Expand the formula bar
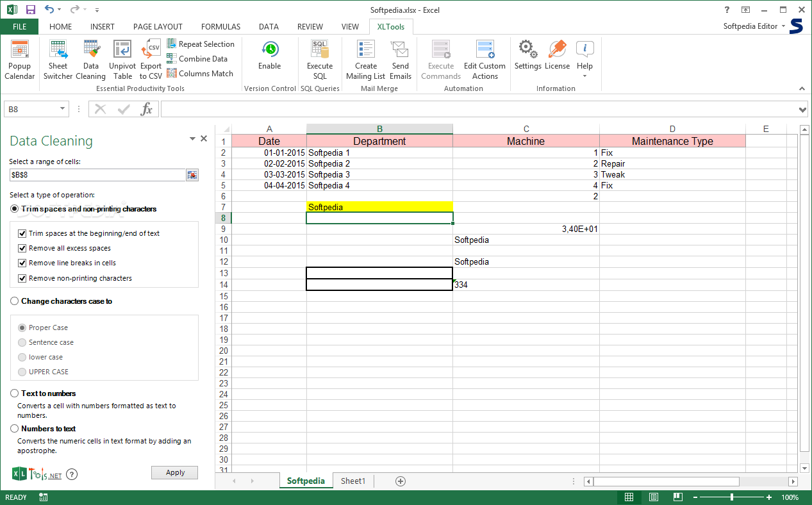812x505 pixels. click(x=803, y=110)
